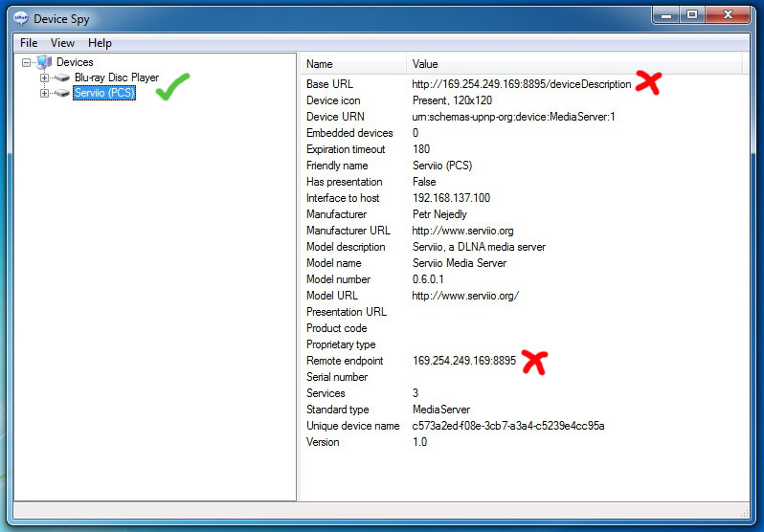Select the Friendly name row label

tap(337, 166)
